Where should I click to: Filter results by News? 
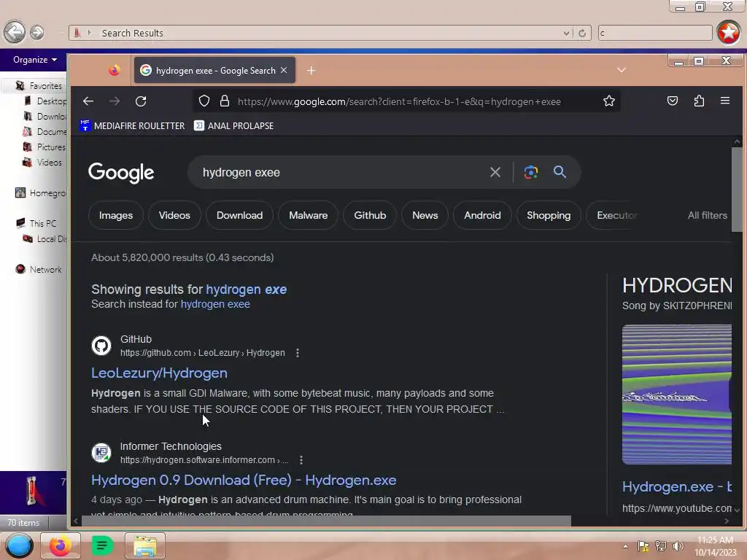[x=425, y=215]
